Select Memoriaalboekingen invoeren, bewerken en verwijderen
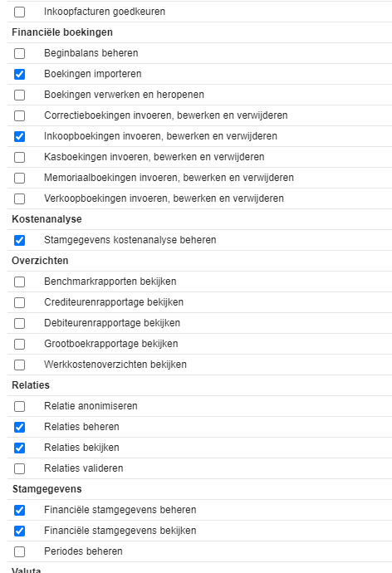Viewport: 392px width, 573px height. click(x=19, y=178)
